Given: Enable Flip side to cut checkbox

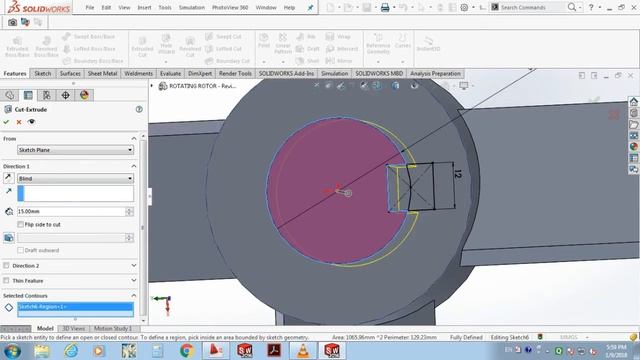Looking at the screenshot, I should pos(20,224).
